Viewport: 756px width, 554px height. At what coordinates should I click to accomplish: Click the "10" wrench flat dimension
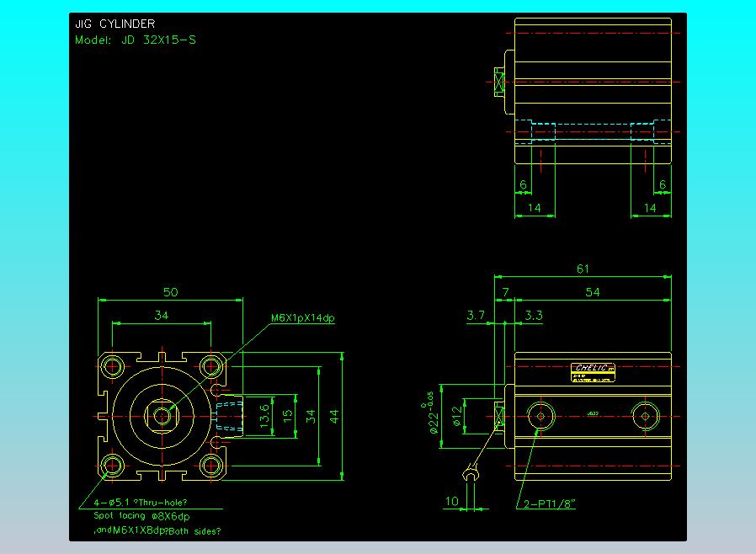[452, 501]
